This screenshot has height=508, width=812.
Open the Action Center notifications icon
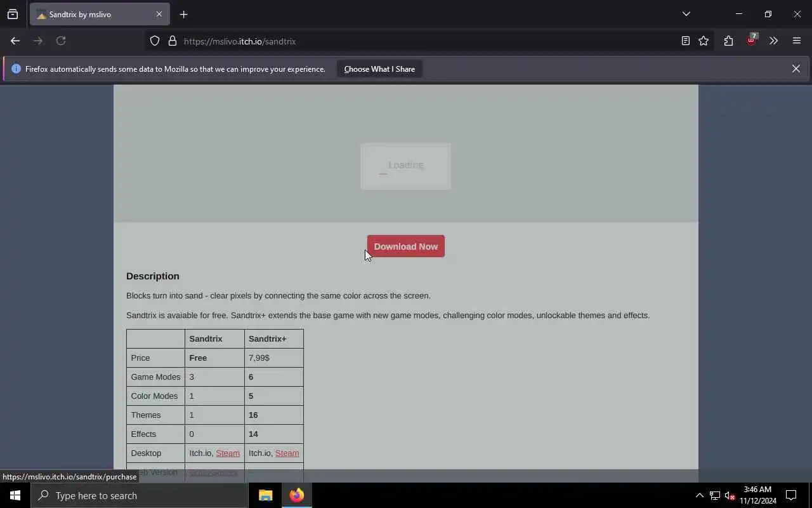(x=791, y=495)
